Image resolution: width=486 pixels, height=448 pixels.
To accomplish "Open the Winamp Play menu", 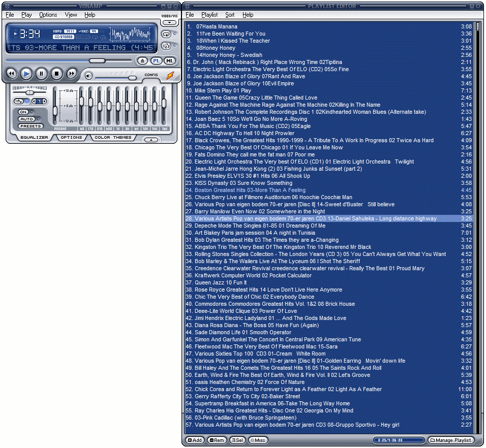I will click(x=26, y=15).
